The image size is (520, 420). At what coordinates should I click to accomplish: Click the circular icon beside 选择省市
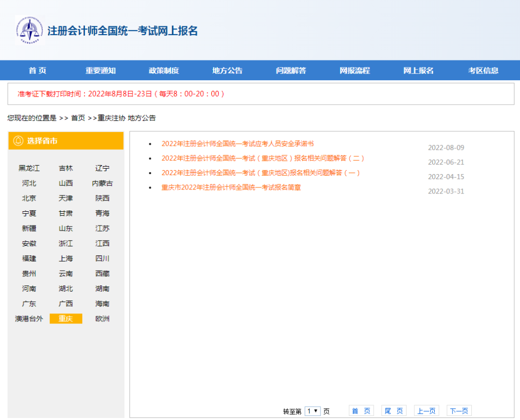[17, 141]
